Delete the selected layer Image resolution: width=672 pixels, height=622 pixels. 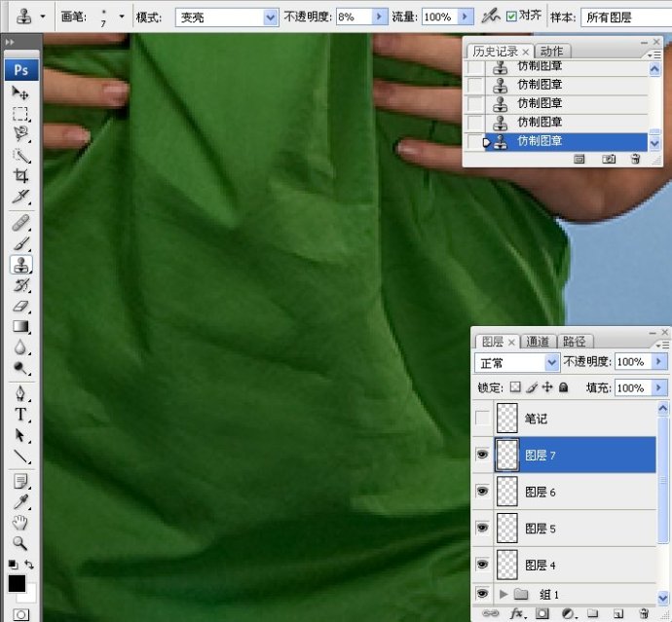pos(644,613)
